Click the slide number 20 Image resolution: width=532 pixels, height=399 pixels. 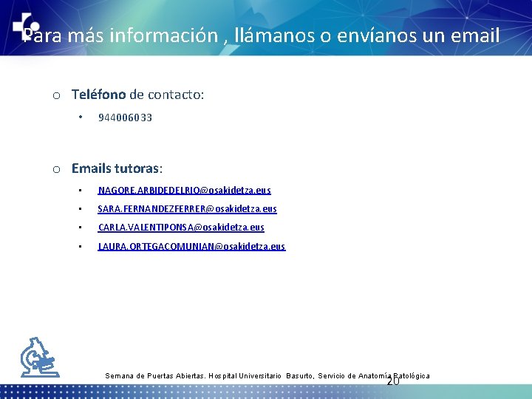(393, 381)
